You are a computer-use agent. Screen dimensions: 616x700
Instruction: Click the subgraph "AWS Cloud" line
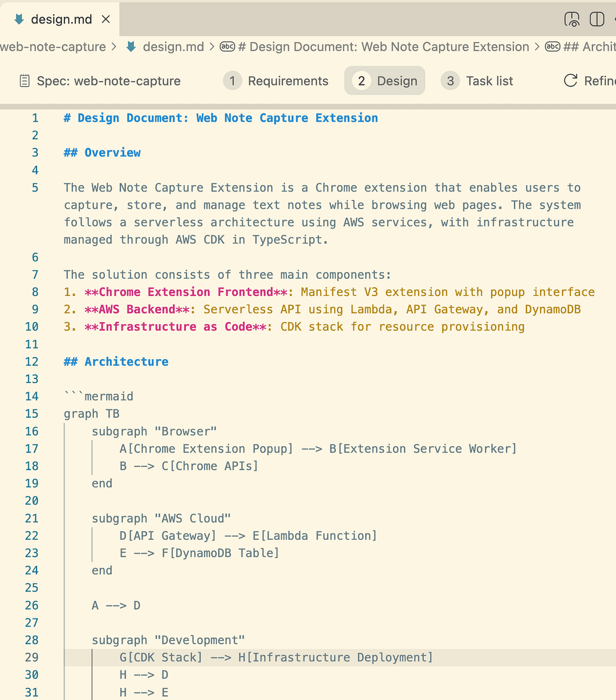pos(161,518)
